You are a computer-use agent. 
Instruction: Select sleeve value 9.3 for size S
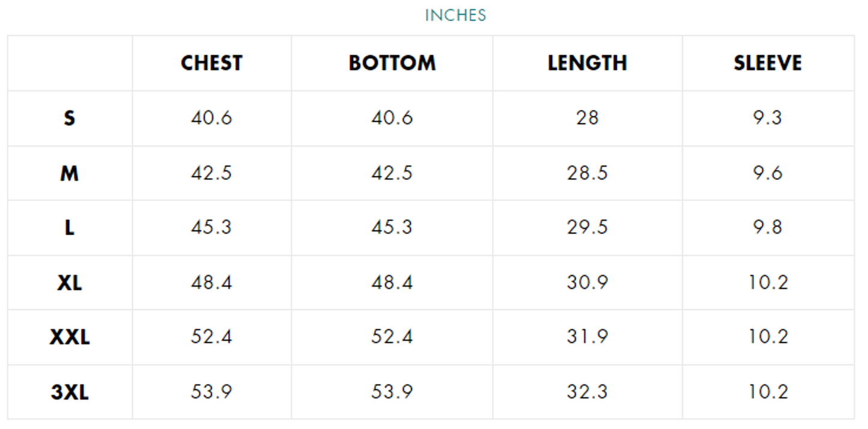click(x=767, y=118)
